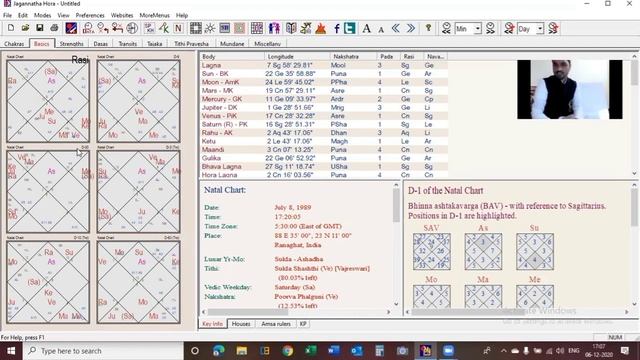Switch to the Dasas tab
This screenshot has height=360, width=640.
(x=100, y=43)
